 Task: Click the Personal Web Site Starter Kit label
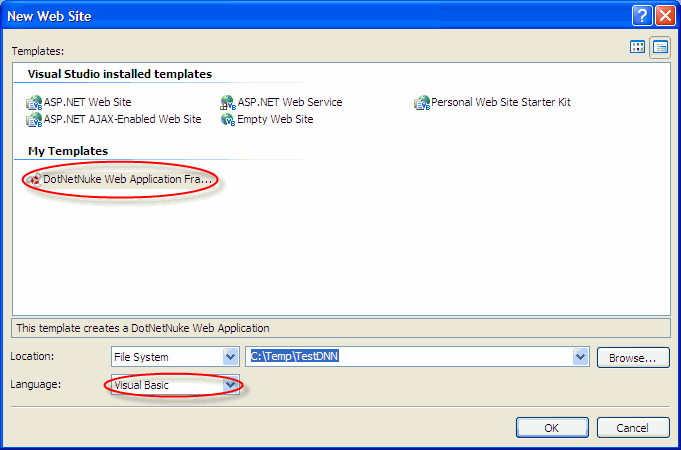click(501, 103)
